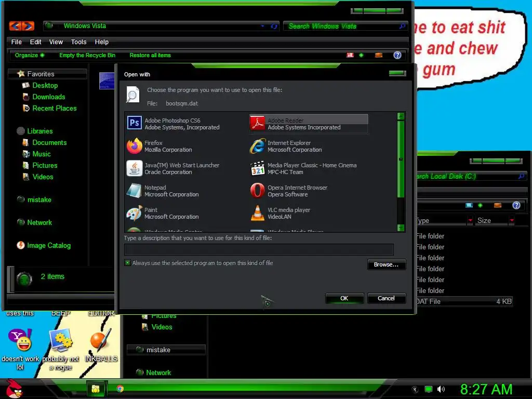The height and width of the screenshot is (399, 532).
Task: Show hidden tray icons arrow
Action: point(415,390)
